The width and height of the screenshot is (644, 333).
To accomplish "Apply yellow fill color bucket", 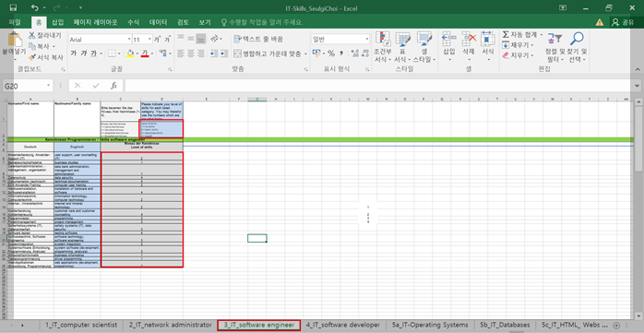I will (x=130, y=54).
